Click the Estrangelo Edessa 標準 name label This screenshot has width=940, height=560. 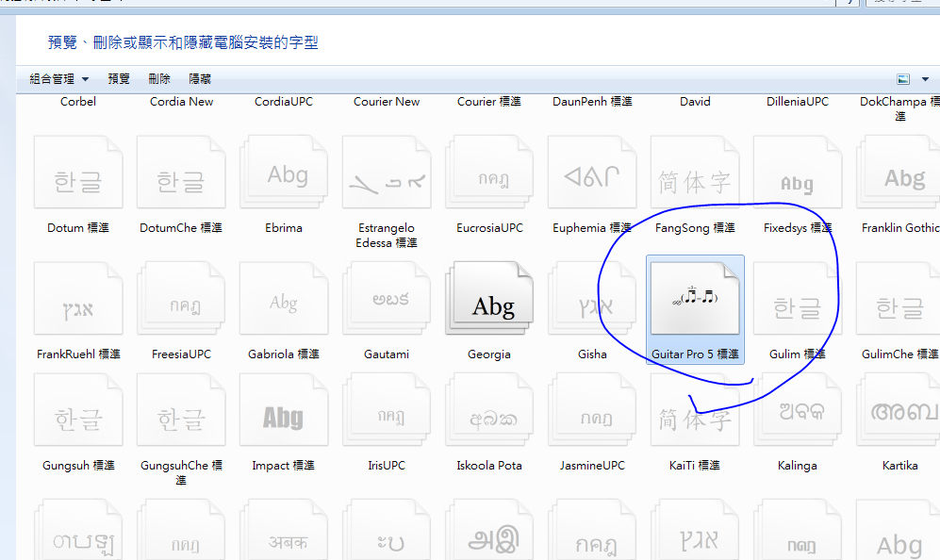pos(387,235)
